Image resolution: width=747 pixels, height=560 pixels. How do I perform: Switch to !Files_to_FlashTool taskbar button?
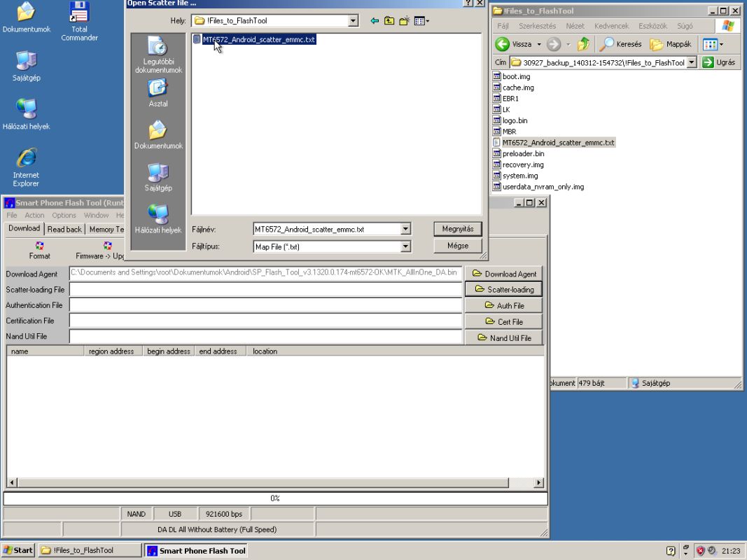point(90,550)
